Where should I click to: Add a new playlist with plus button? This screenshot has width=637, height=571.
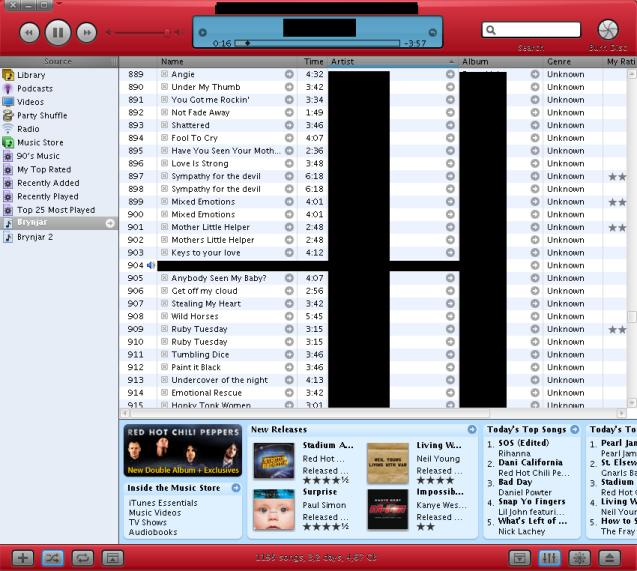pos(23,558)
